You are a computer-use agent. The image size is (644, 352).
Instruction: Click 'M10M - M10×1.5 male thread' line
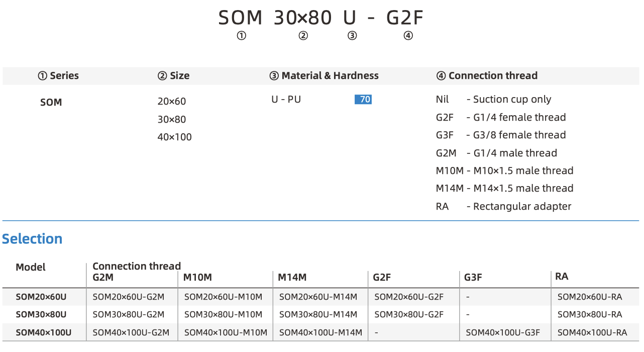coord(504,171)
